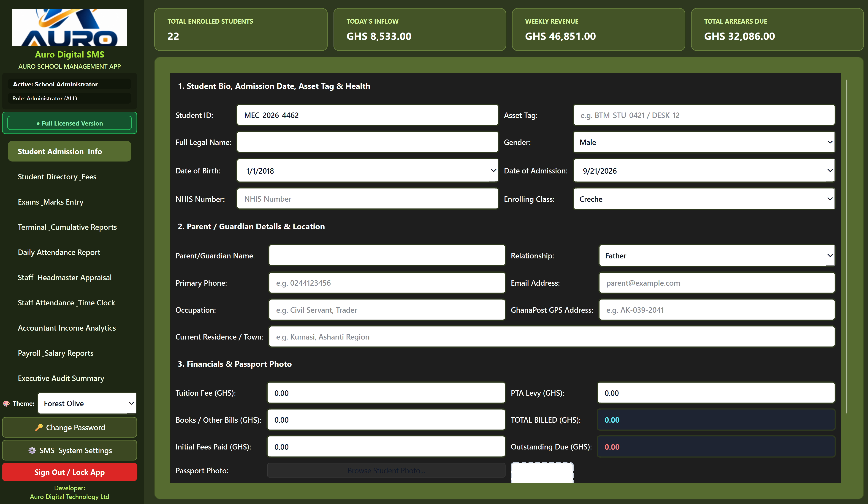
Task: Open the Gender dropdown
Action: coord(704,142)
